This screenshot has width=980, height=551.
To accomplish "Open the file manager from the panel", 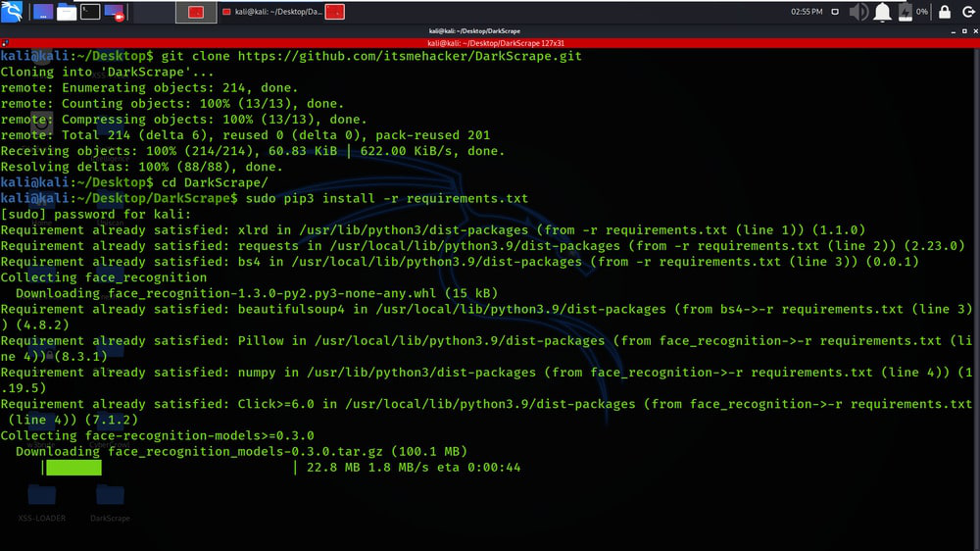I will (x=67, y=12).
